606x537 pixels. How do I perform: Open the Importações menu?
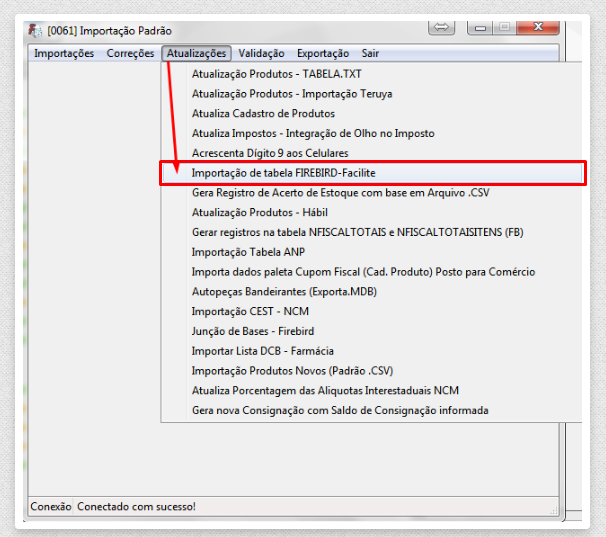click(64, 53)
